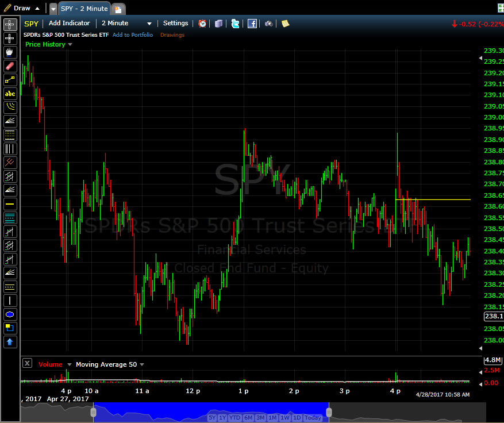Select the blue up arrow tool
This screenshot has width=504, height=423.
coord(10,342)
